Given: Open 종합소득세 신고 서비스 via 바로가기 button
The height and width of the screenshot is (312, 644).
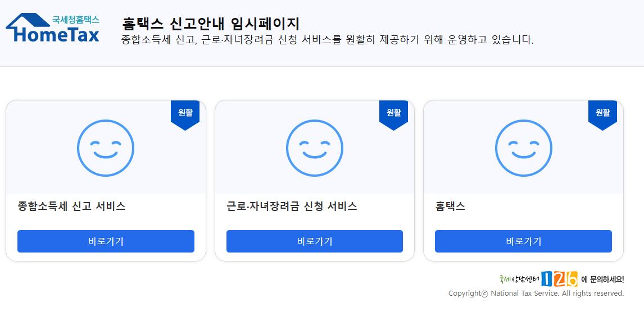Looking at the screenshot, I should (x=106, y=241).
